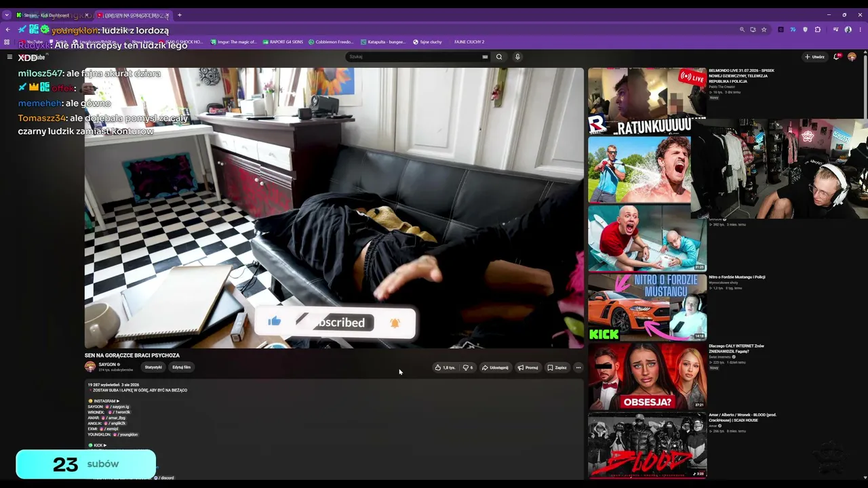Viewport: 868px width, 488px height.
Task: Dislike the video showing 6 dislikes
Action: [x=468, y=367]
